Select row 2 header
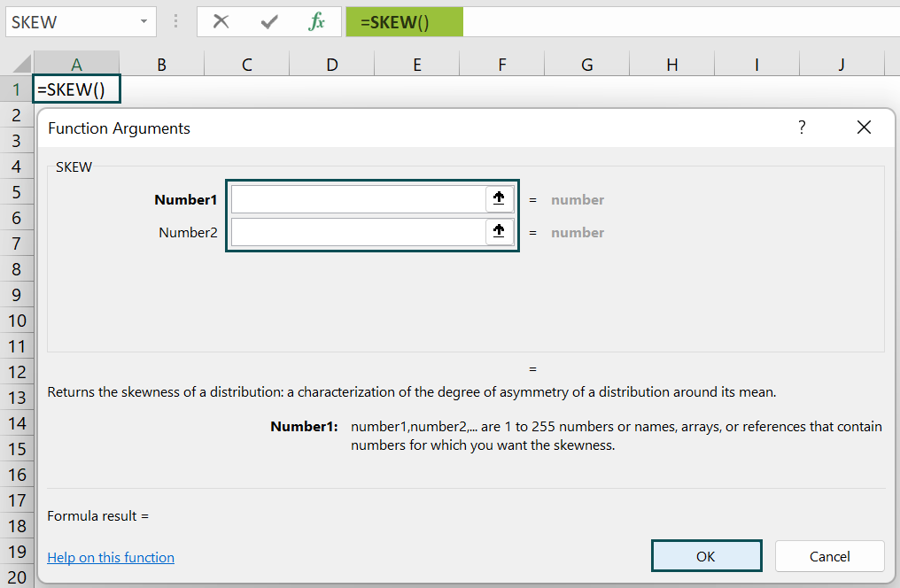This screenshot has width=900, height=588. [x=17, y=115]
